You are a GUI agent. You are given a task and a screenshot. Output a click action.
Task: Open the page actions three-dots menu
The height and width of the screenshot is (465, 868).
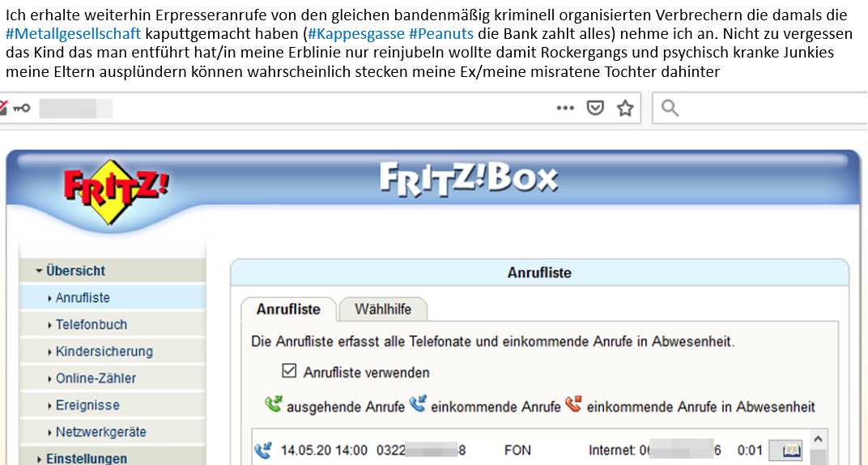[x=565, y=108]
